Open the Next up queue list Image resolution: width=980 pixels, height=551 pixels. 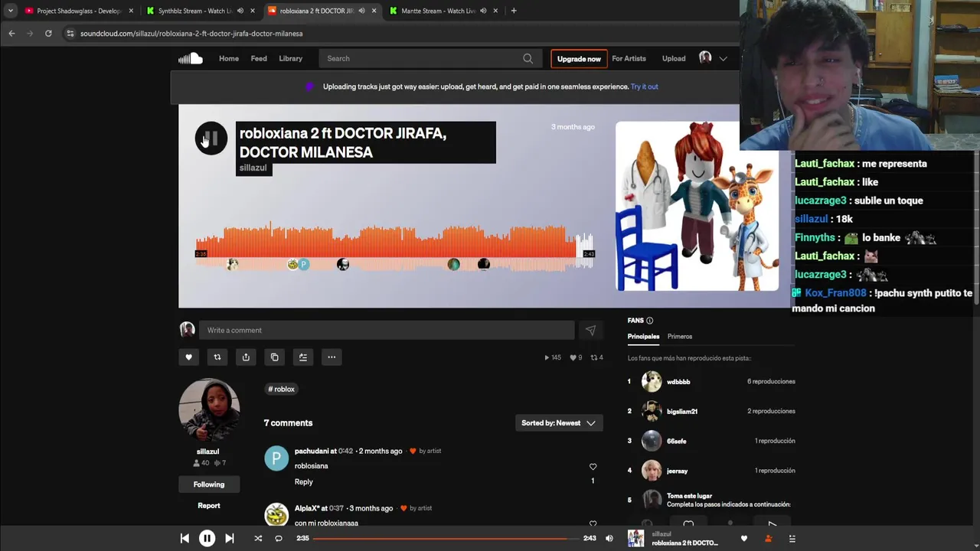tap(792, 539)
